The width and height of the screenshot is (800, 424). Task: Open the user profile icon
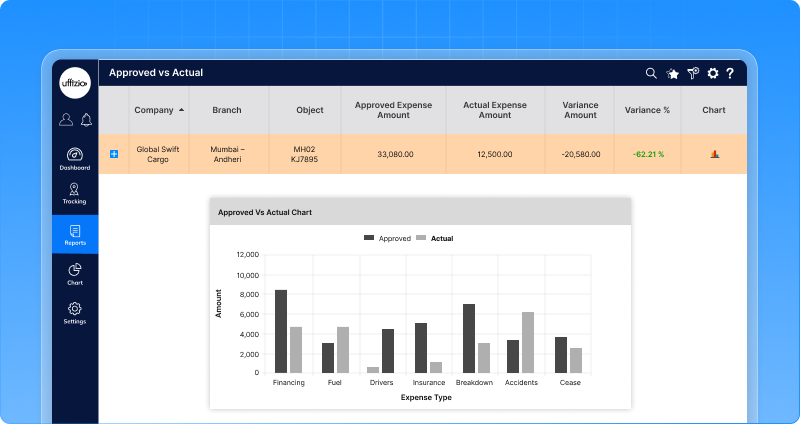click(66, 120)
